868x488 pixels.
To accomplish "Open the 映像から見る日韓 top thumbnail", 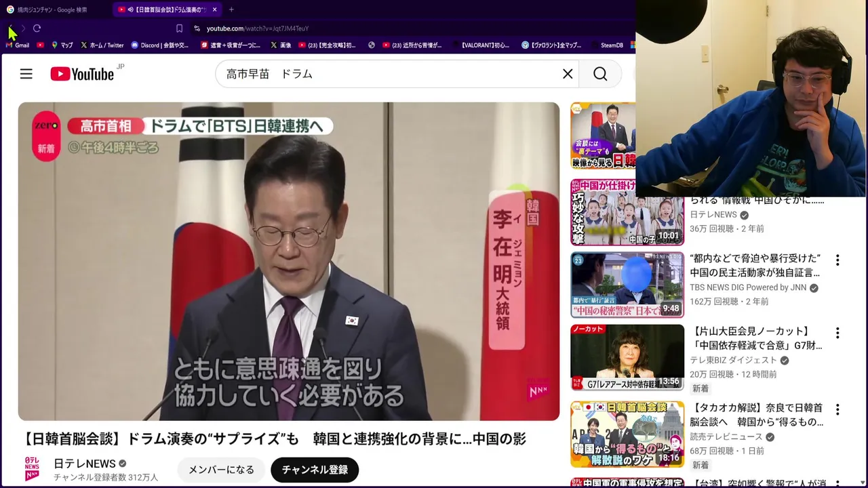I will 604,136.
